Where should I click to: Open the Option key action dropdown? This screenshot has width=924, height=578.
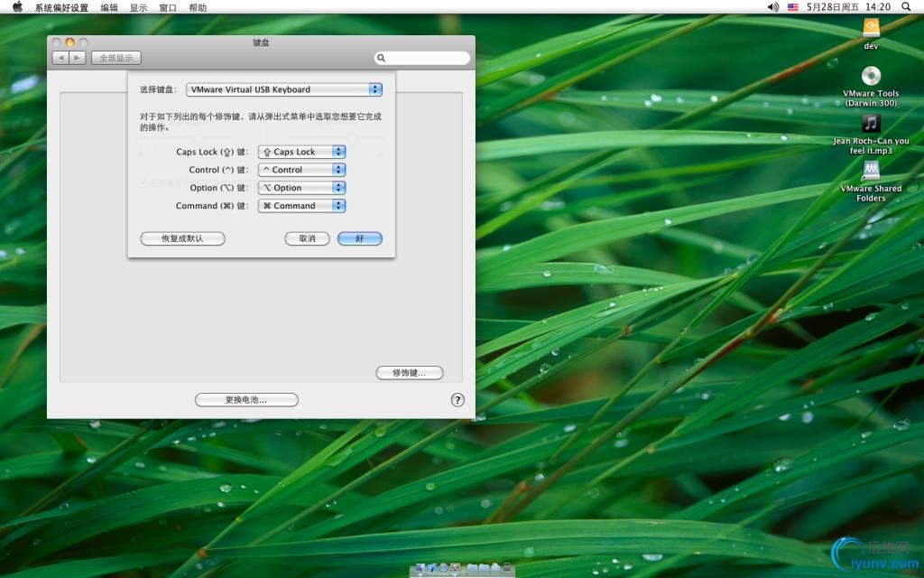[x=302, y=188]
